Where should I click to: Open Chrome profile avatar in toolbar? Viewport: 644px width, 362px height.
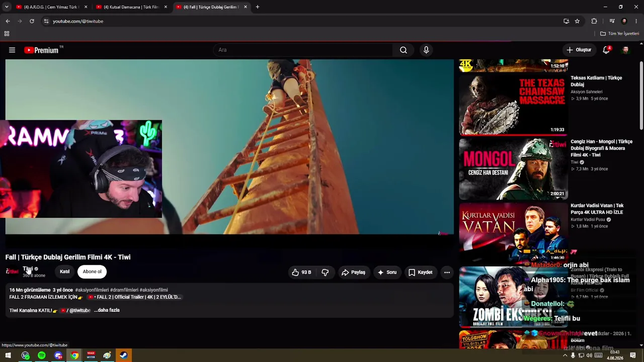[624, 21]
